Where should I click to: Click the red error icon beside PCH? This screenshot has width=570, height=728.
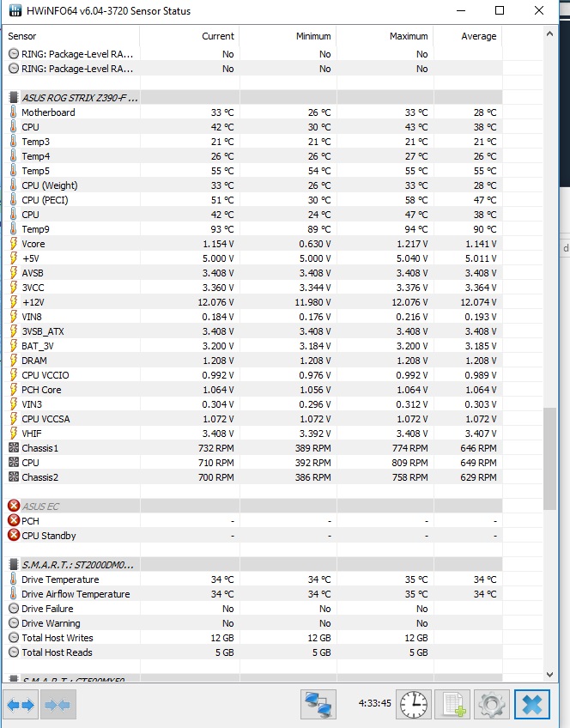pyautogui.click(x=14, y=520)
